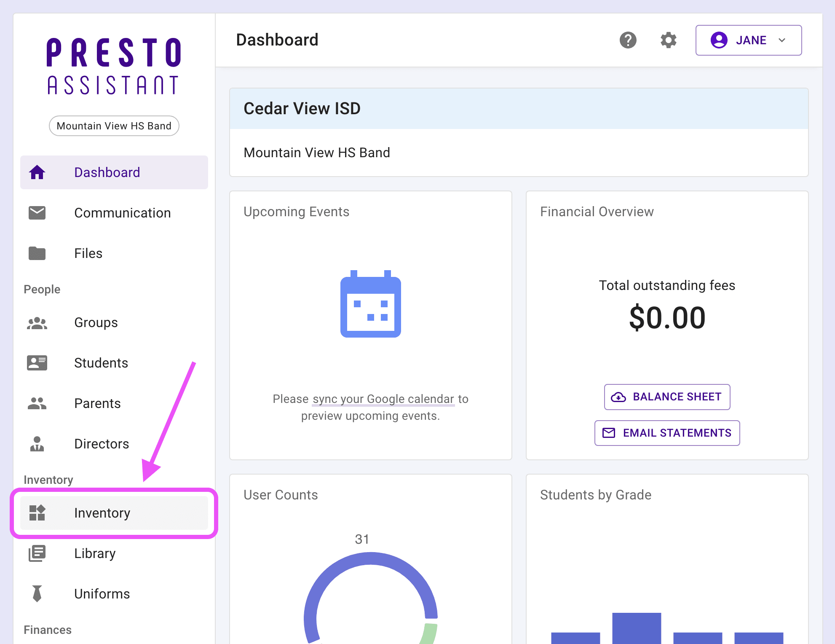Go to Inventory in the sidebar
The height and width of the screenshot is (644, 835).
(x=102, y=513)
